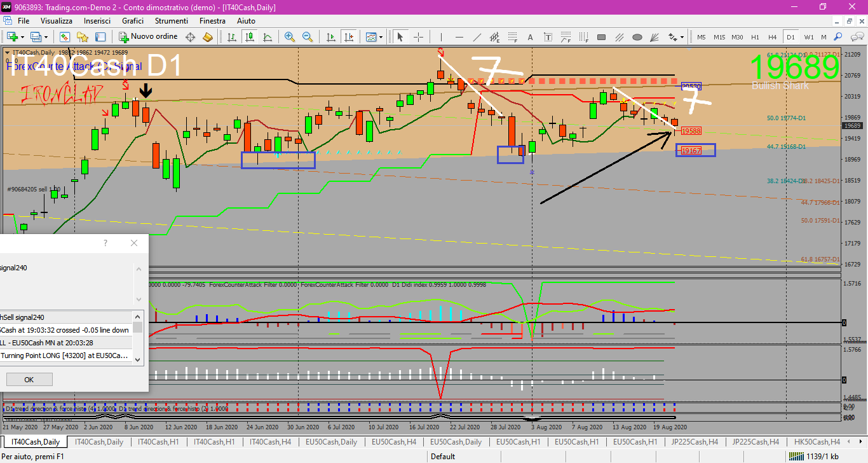Click the Profiles toolbar icon
The height and width of the screenshot is (463, 868).
[x=36, y=37]
